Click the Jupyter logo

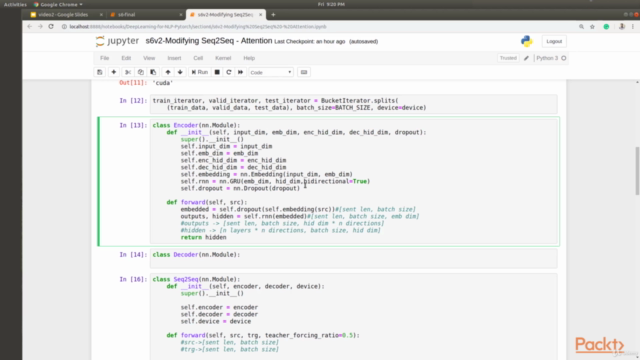117,41
